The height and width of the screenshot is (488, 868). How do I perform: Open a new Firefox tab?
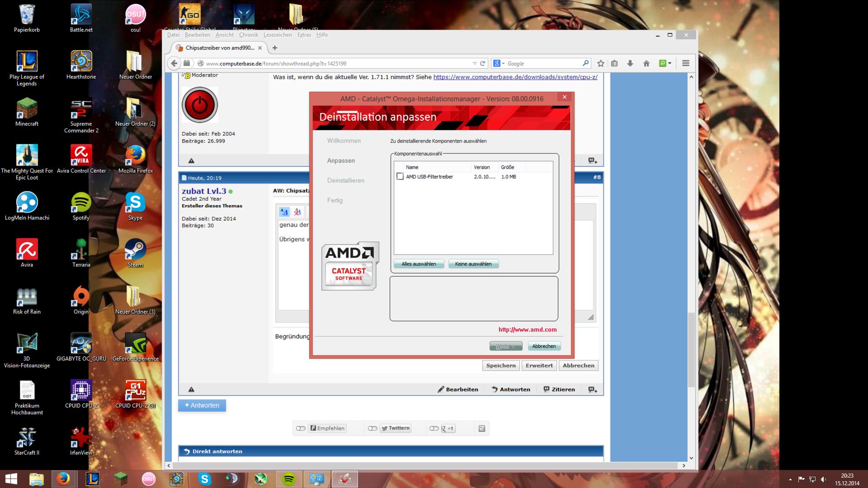pyautogui.click(x=275, y=48)
